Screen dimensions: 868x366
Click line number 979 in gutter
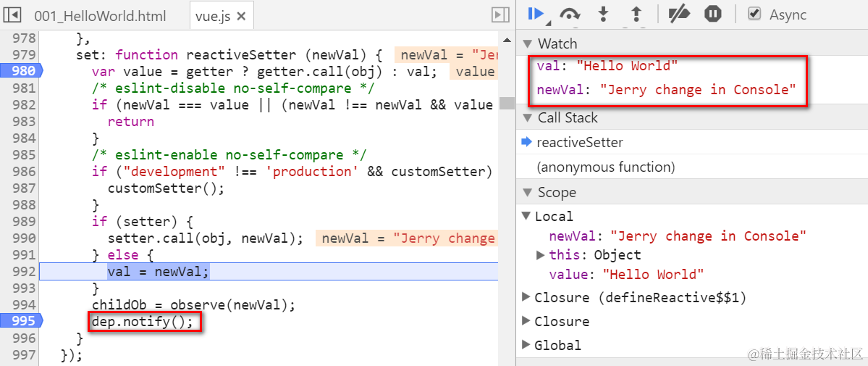25,55
